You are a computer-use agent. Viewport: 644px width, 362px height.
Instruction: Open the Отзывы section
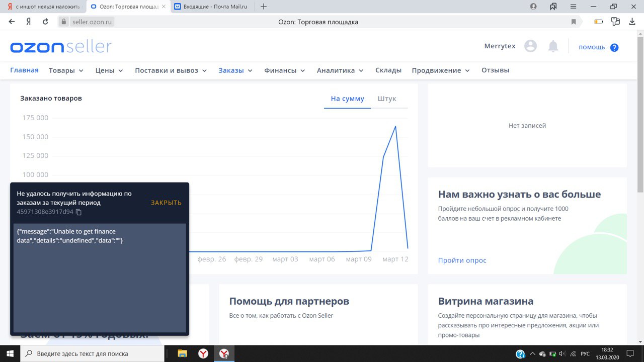[x=495, y=70]
